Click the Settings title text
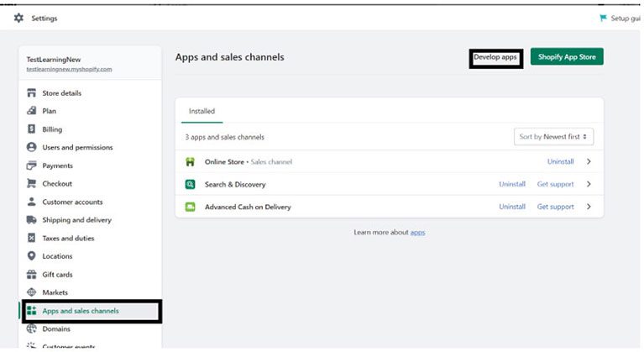 (x=45, y=18)
